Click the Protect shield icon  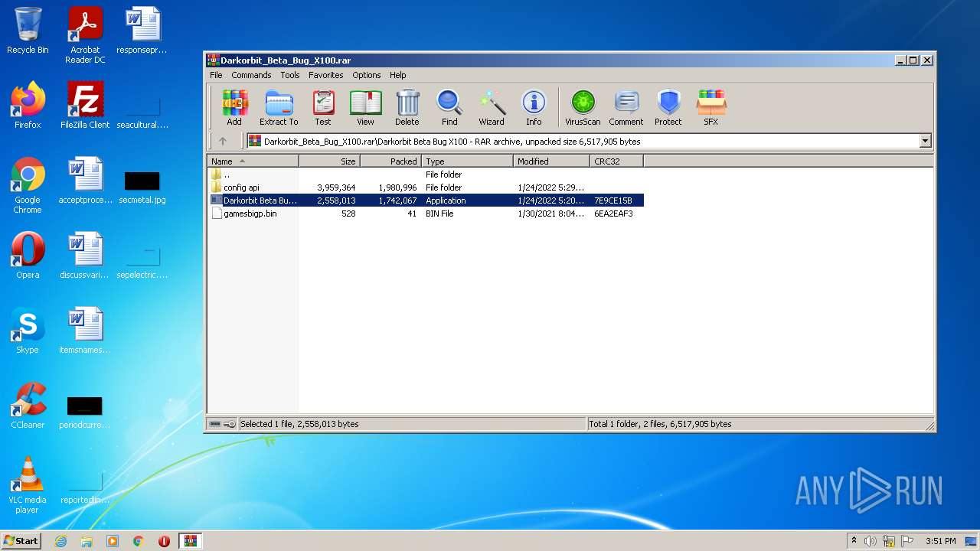[x=668, y=107]
